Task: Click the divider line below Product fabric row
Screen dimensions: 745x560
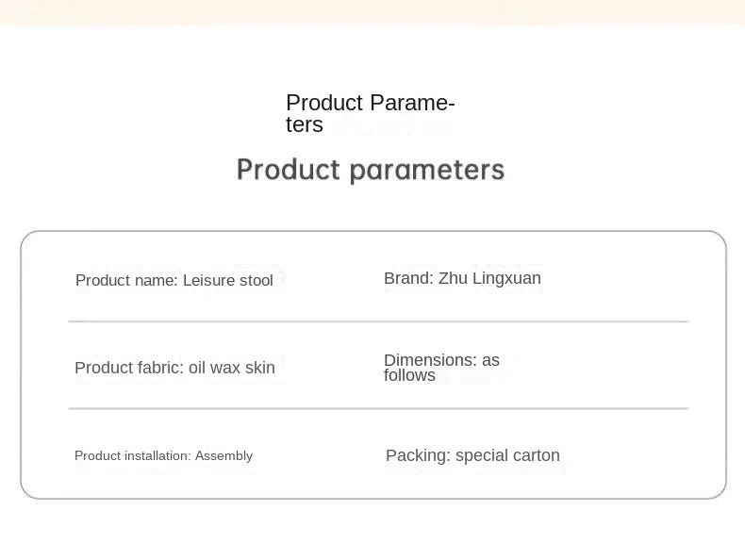Action: pyautogui.click(x=377, y=408)
